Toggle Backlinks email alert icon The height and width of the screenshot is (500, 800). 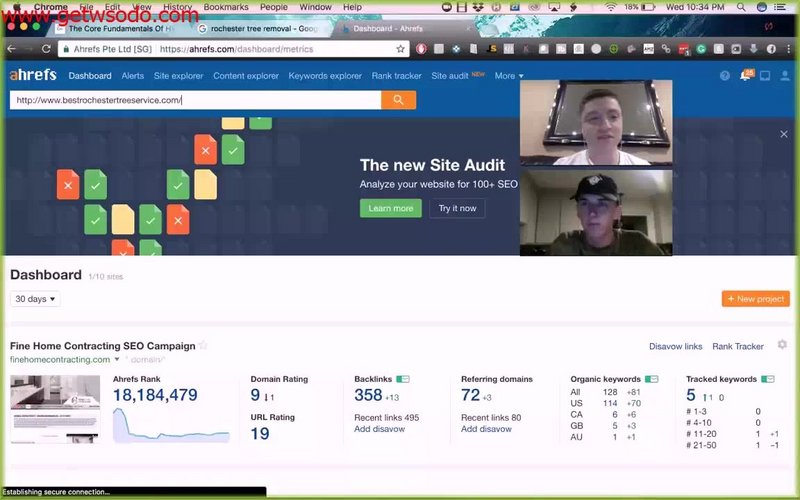403,379
